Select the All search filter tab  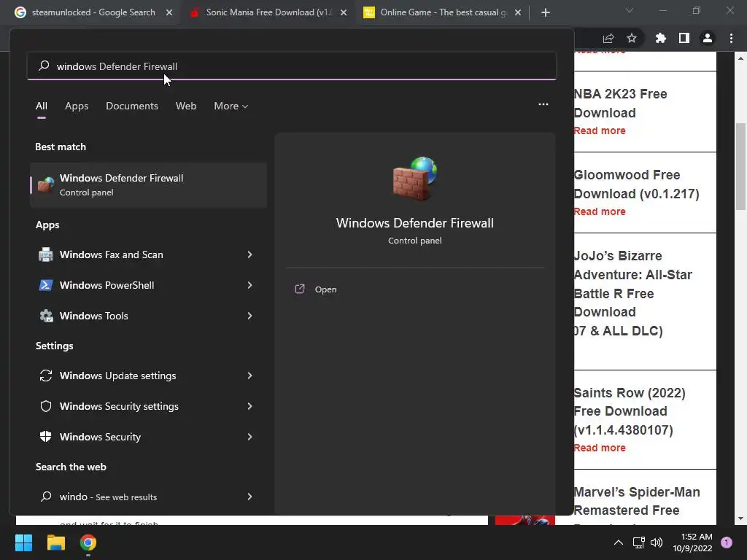tap(42, 106)
